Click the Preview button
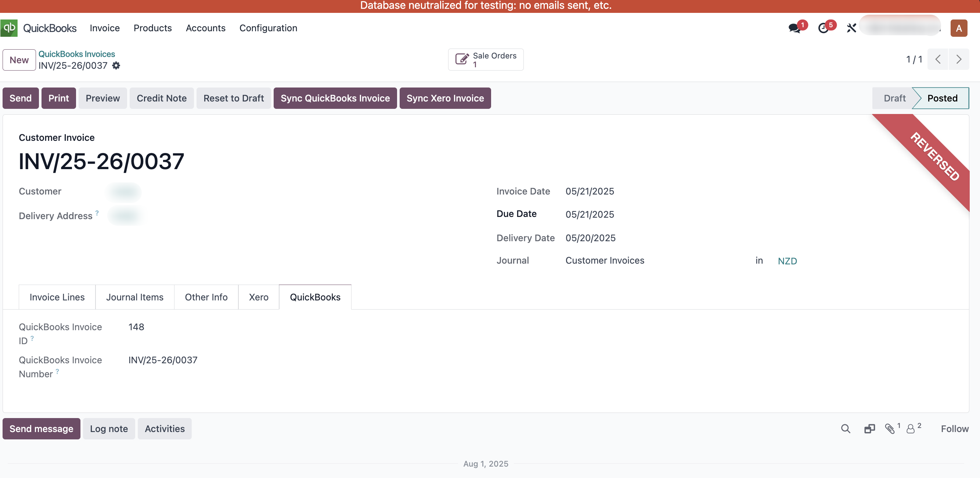This screenshot has height=478, width=980. coord(103,98)
